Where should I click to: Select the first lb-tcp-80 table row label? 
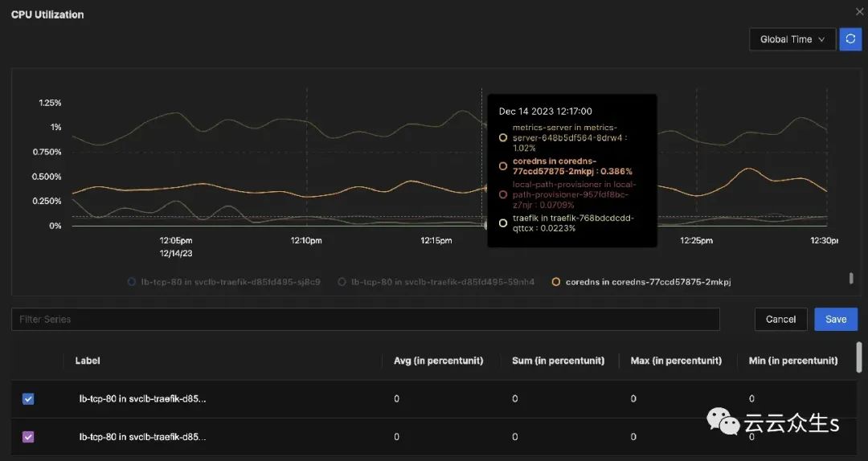[x=142, y=398]
